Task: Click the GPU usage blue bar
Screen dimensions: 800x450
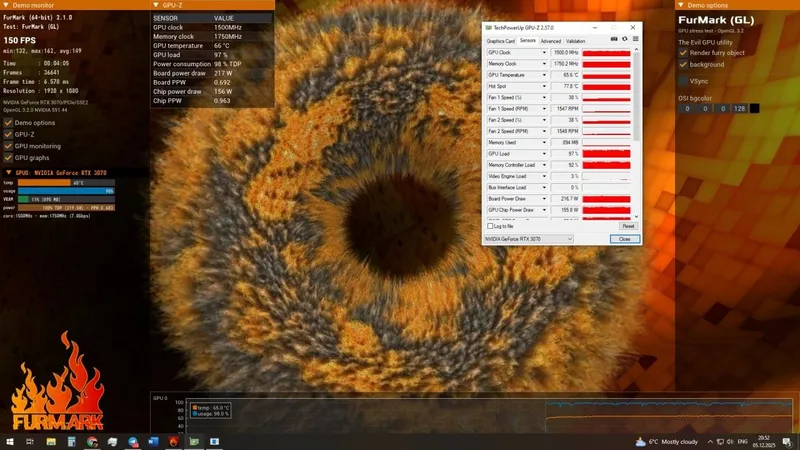Action: point(66,191)
